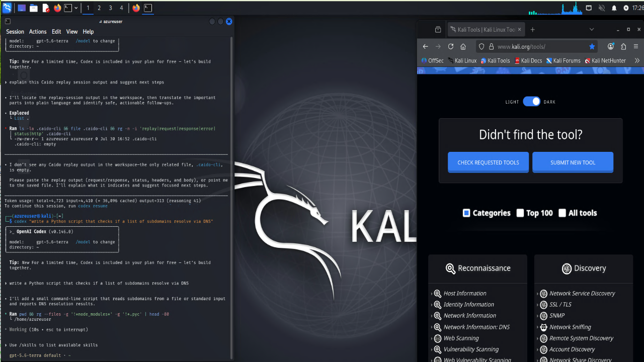Click the Check Requested Tools button
This screenshot has width=644, height=362.
point(488,162)
